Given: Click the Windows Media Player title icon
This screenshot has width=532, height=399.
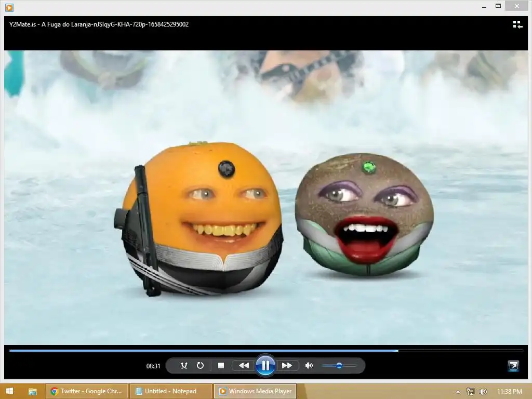Looking at the screenshot, I should click(x=9, y=7).
